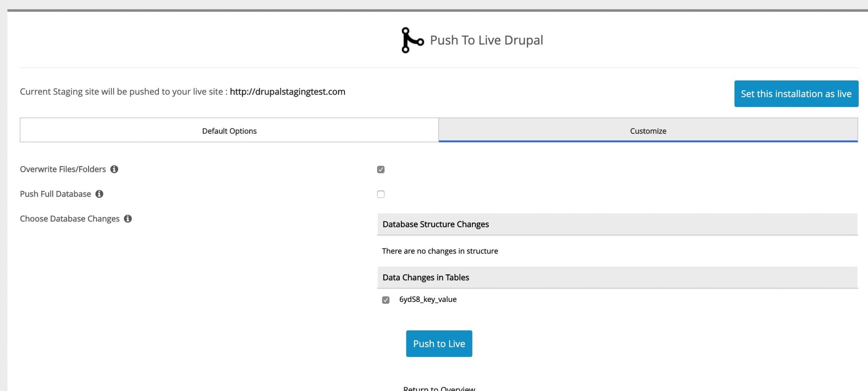Switch to the Default Options tab
This screenshot has height=391, width=868.
229,131
